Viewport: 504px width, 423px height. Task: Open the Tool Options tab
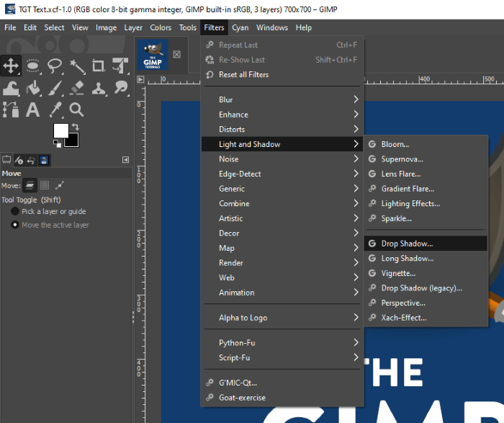pyautogui.click(x=6, y=160)
